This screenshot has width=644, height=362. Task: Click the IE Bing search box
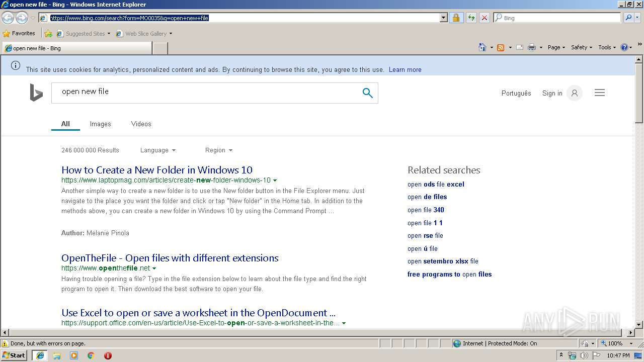(557, 18)
